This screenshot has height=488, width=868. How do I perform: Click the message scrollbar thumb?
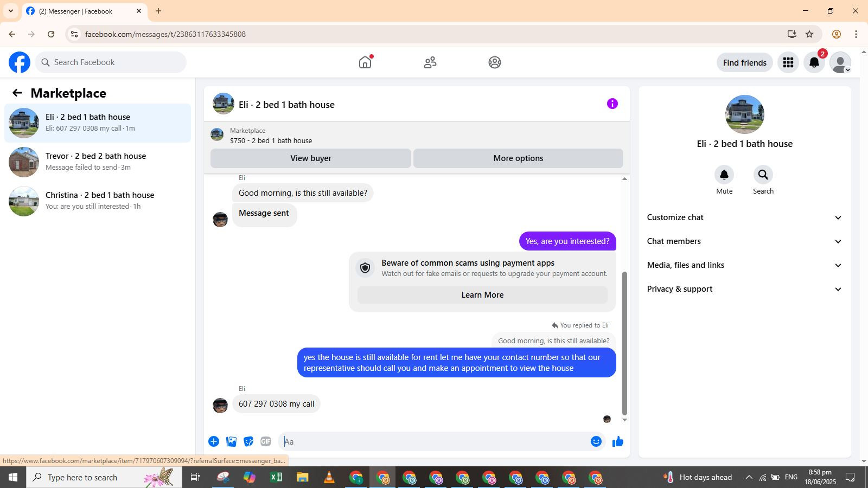pos(624,343)
